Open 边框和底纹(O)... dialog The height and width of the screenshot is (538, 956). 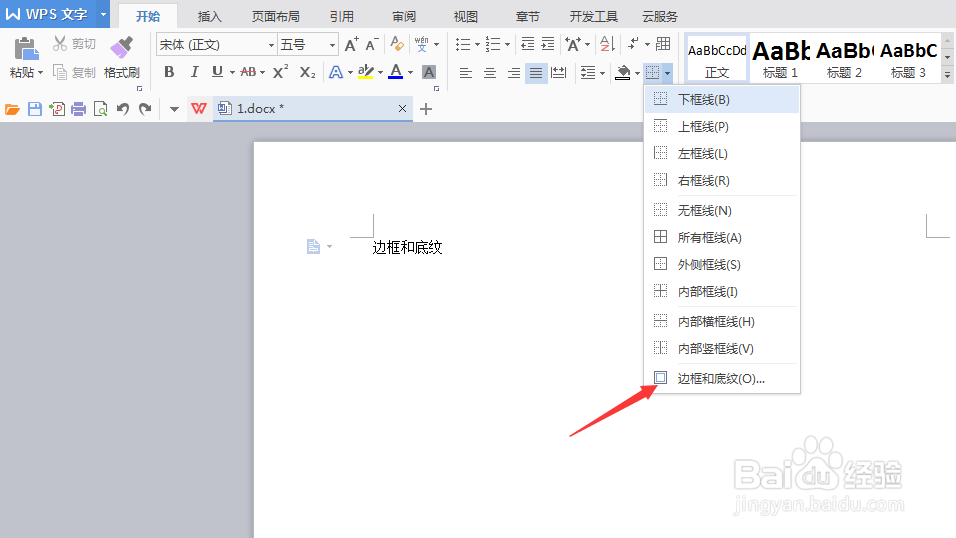[x=722, y=378]
